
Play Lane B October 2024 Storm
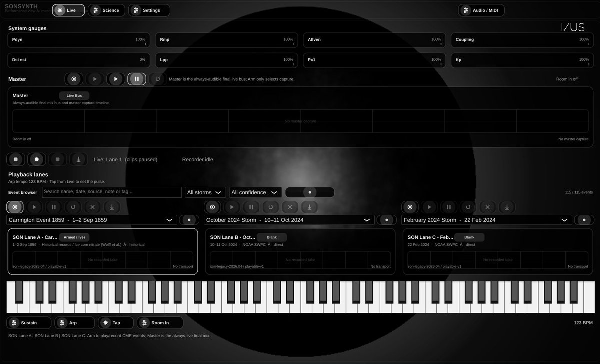232,207
